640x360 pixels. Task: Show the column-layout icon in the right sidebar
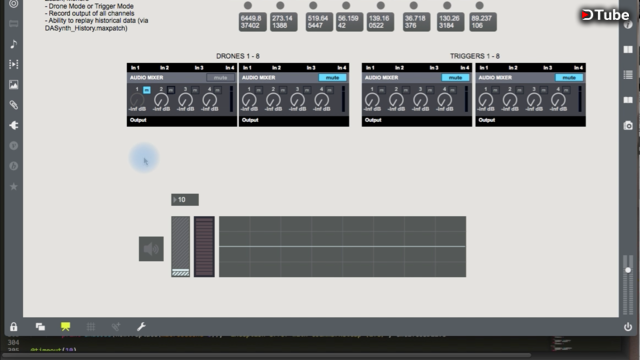tap(628, 49)
